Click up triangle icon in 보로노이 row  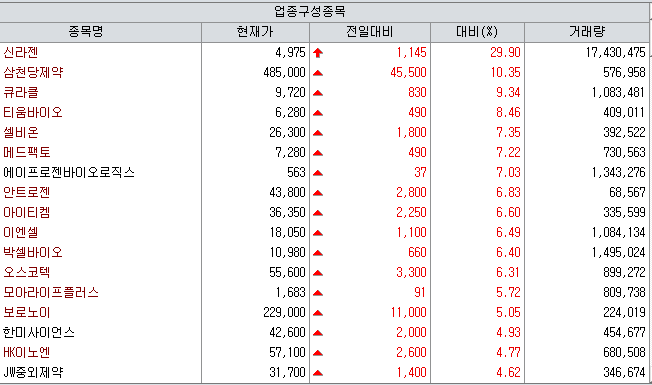click(318, 313)
